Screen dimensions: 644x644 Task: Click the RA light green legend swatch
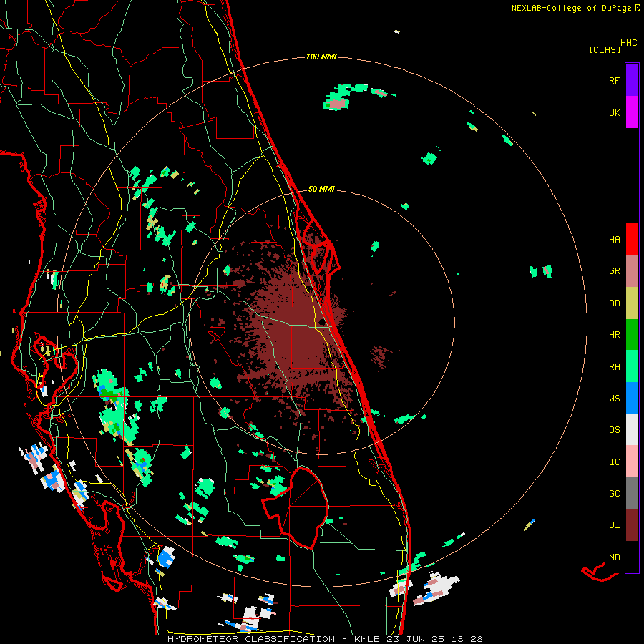pos(632,366)
